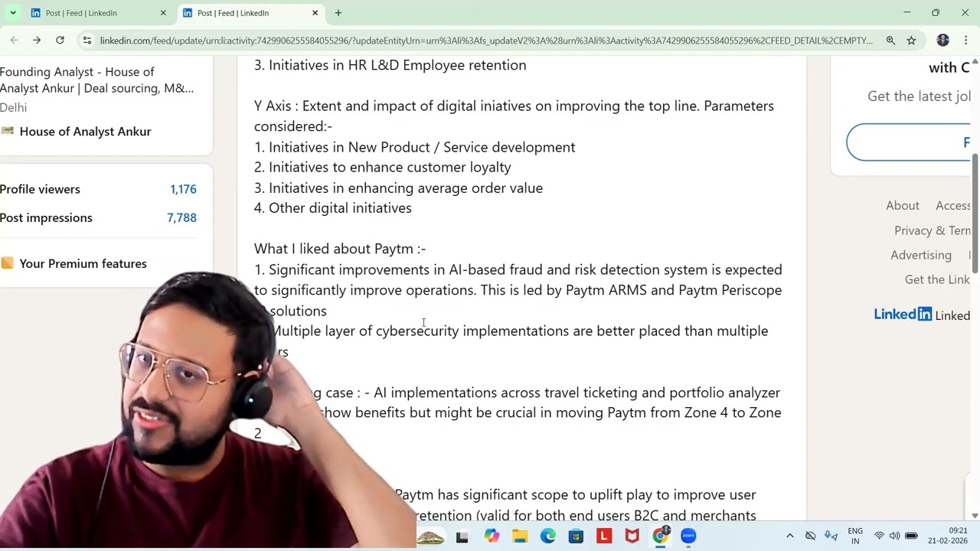Viewport: 980px width, 551px height.
Task: Click '1. Initiatives in New Product / Service development'
Action: coord(415,147)
